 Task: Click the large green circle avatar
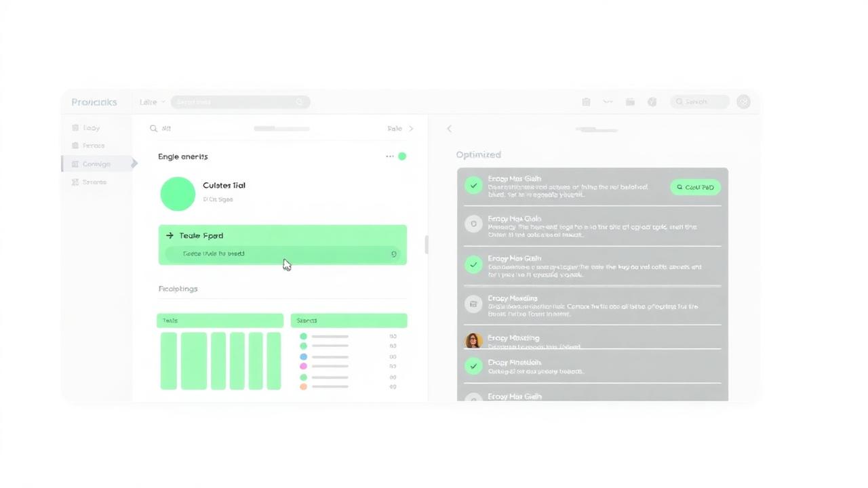(178, 194)
